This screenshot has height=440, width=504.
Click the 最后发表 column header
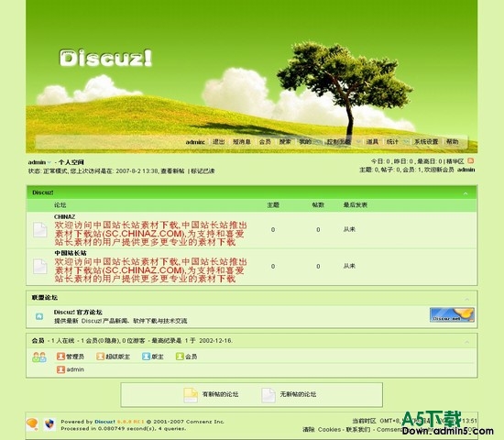click(356, 205)
